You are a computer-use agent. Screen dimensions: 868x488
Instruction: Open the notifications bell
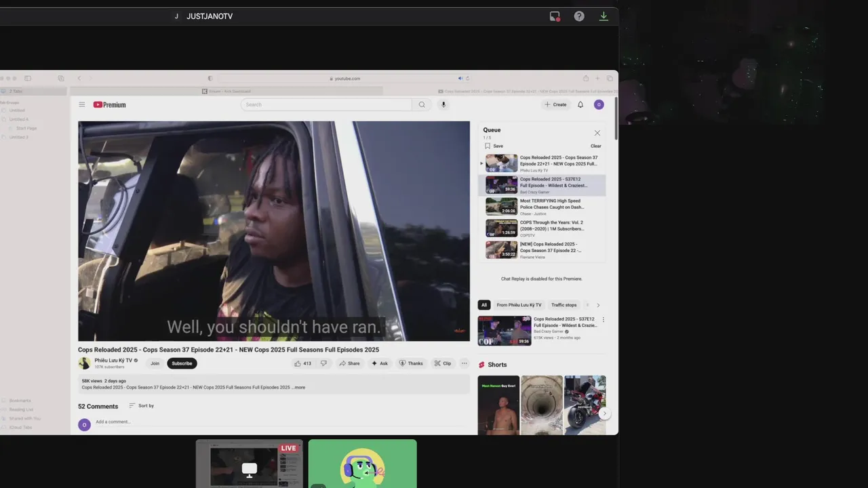[580, 104]
